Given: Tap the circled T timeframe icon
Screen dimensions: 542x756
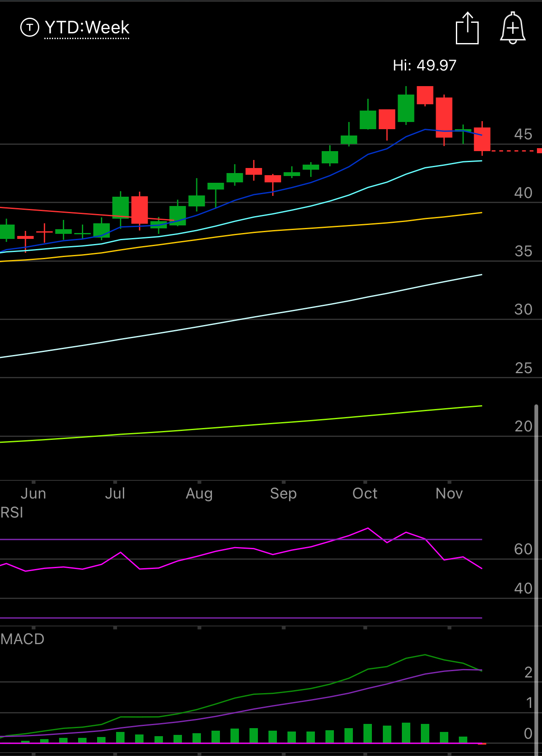Looking at the screenshot, I should [30, 27].
